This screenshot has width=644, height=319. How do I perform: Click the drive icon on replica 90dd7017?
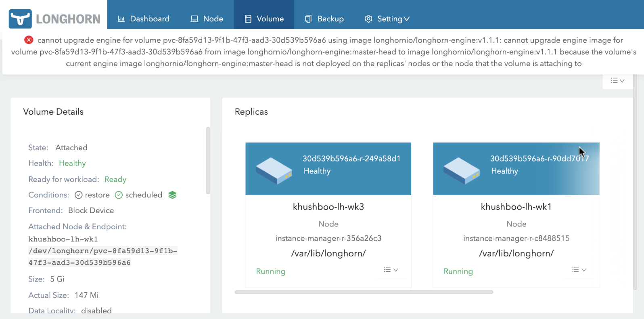[x=462, y=171]
